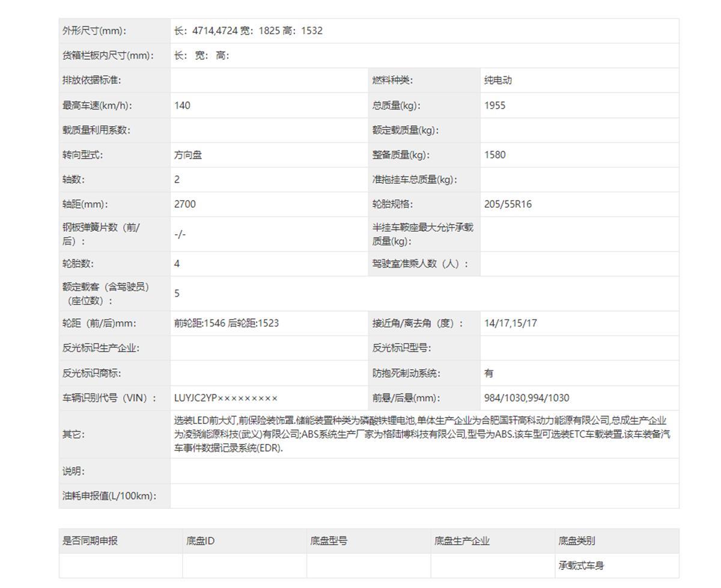Click the 最高车速(km/h) label
721x588 pixels.
click(97, 105)
